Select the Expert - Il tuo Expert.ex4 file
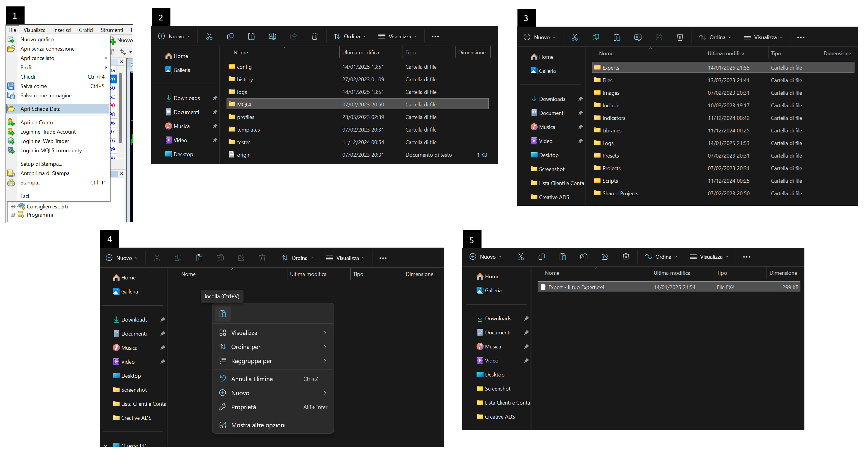 576,287
